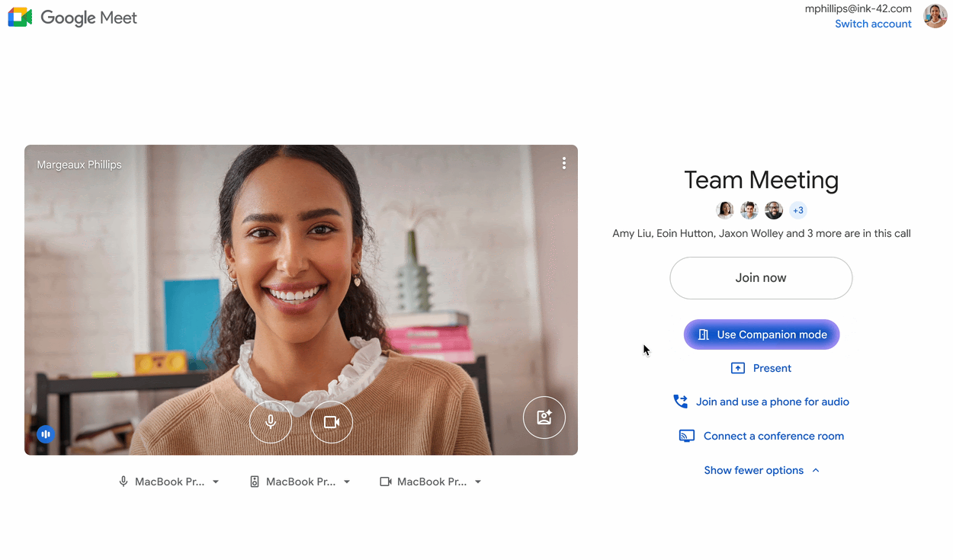Screen dimensions: 953x560
Task: Click the +3 participants badge
Action: point(797,210)
